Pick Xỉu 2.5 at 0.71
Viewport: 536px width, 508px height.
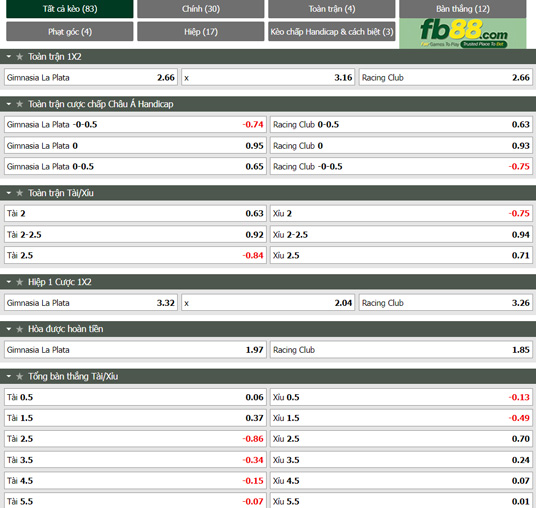tap(401, 255)
